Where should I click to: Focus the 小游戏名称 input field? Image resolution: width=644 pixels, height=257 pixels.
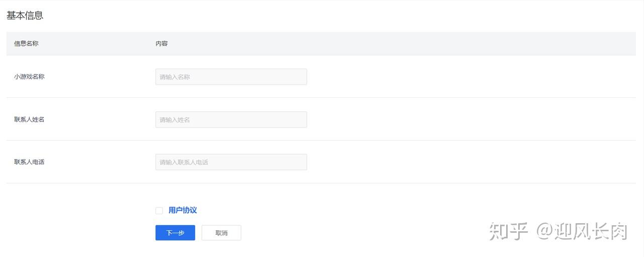click(231, 77)
